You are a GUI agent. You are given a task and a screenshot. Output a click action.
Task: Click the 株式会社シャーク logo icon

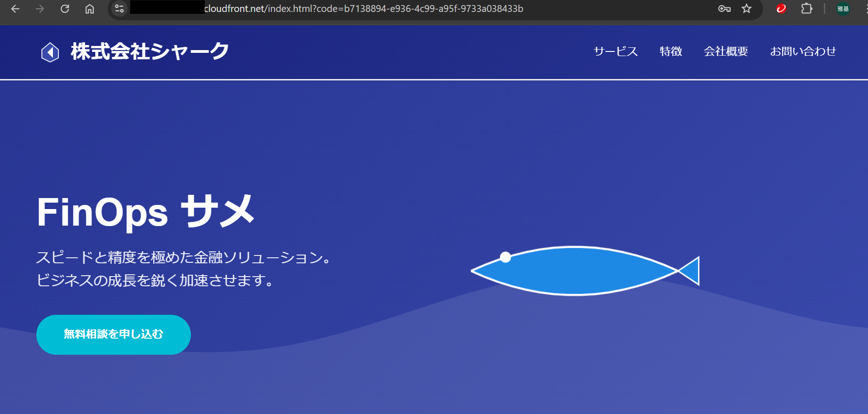pyautogui.click(x=50, y=52)
